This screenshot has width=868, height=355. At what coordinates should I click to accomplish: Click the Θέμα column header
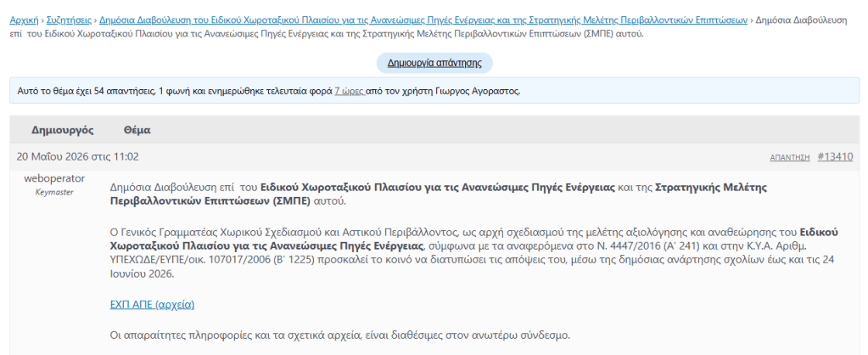pos(137,131)
